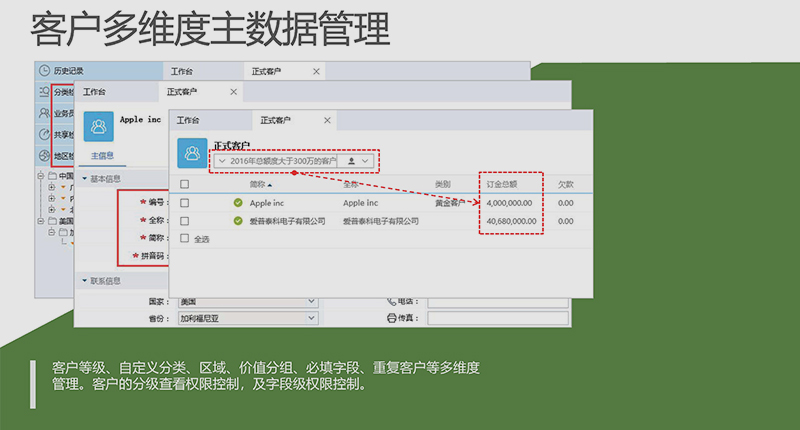Screen dimensions: 800x430
Task: Open the 国家 country dropdown showing 美国
Action: click(310, 301)
